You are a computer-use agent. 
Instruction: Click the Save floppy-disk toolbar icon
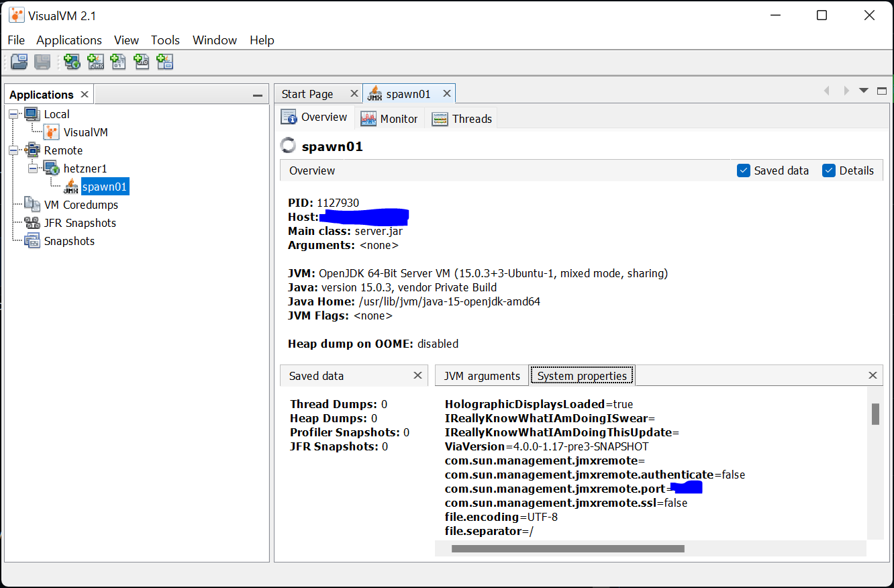point(42,62)
